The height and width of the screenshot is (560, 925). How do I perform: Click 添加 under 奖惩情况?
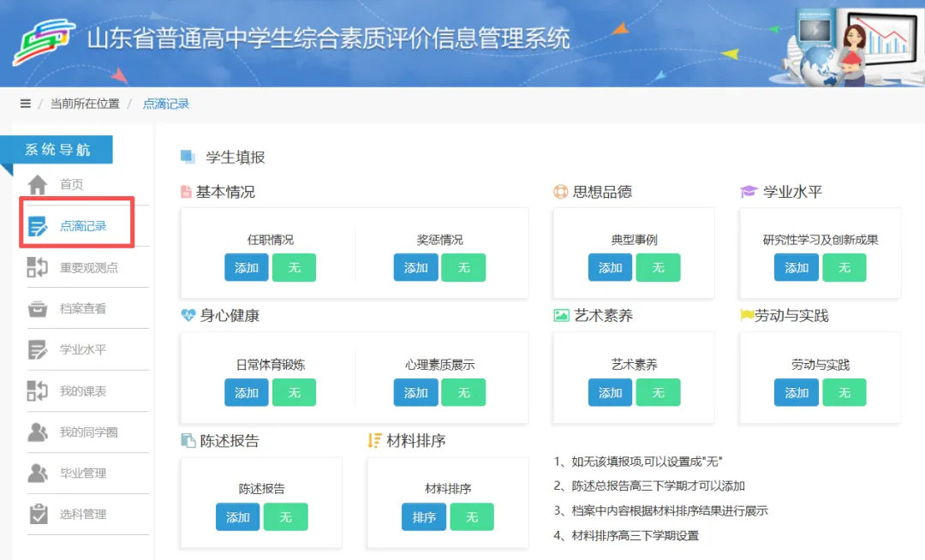(x=416, y=268)
